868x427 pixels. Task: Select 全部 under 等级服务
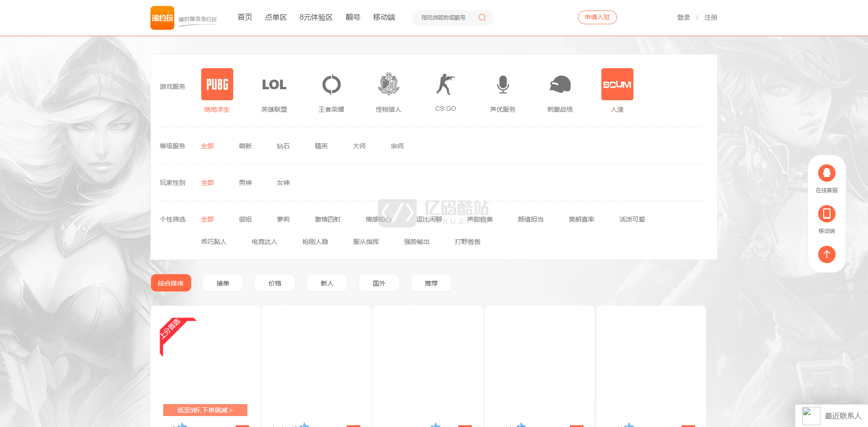tap(208, 146)
